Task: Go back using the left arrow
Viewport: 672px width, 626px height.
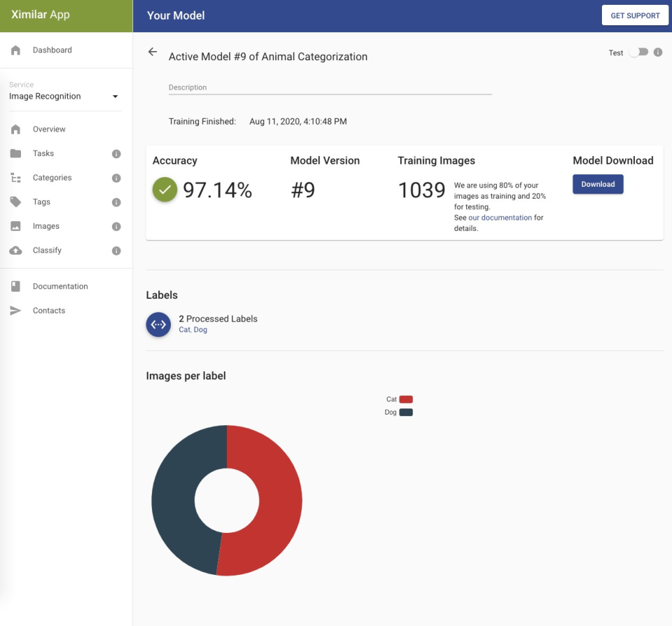Action: (153, 52)
